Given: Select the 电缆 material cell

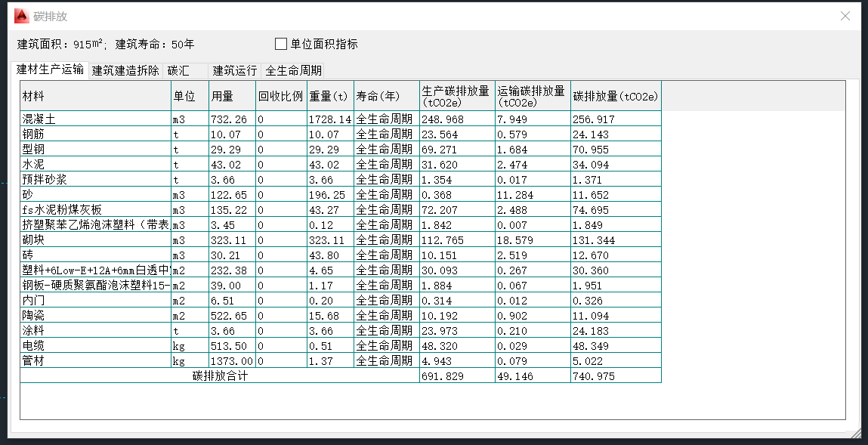Looking at the screenshot, I should click(x=95, y=346).
